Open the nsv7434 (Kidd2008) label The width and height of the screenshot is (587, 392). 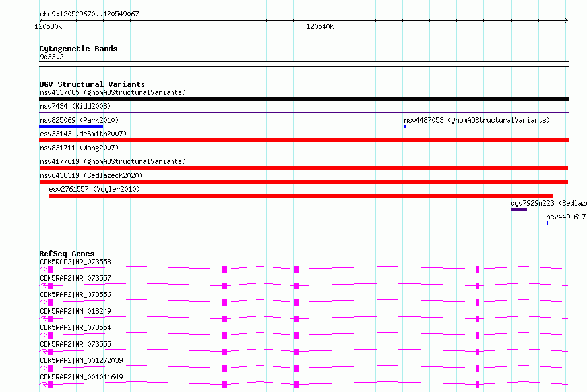tap(75, 106)
